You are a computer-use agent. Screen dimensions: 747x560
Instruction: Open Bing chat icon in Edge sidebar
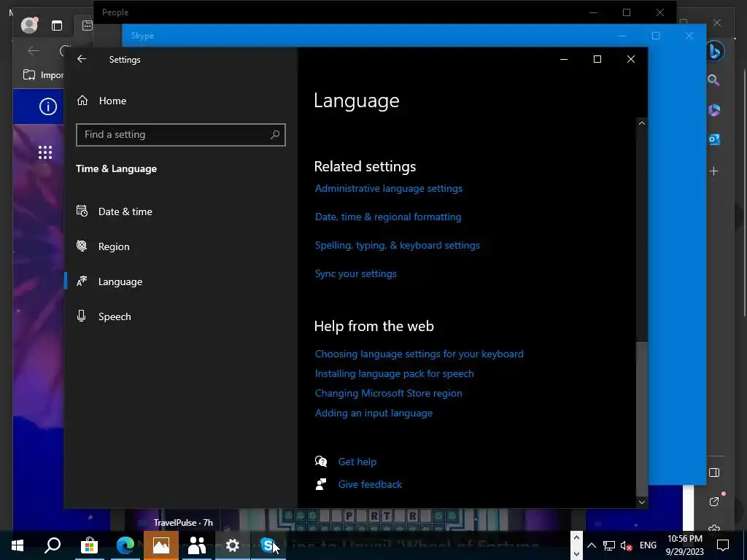click(x=714, y=51)
